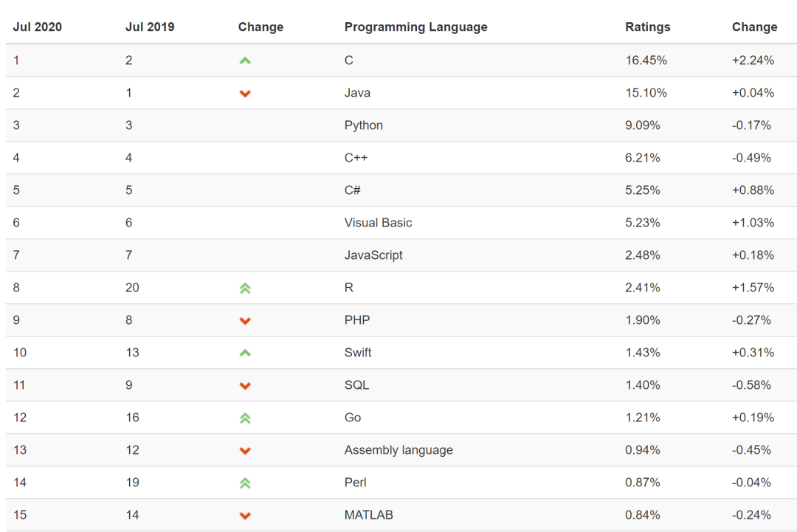Image resolution: width=797 pixels, height=532 pixels.
Task: Click the Jul 2020 column header
Action: click(x=37, y=27)
